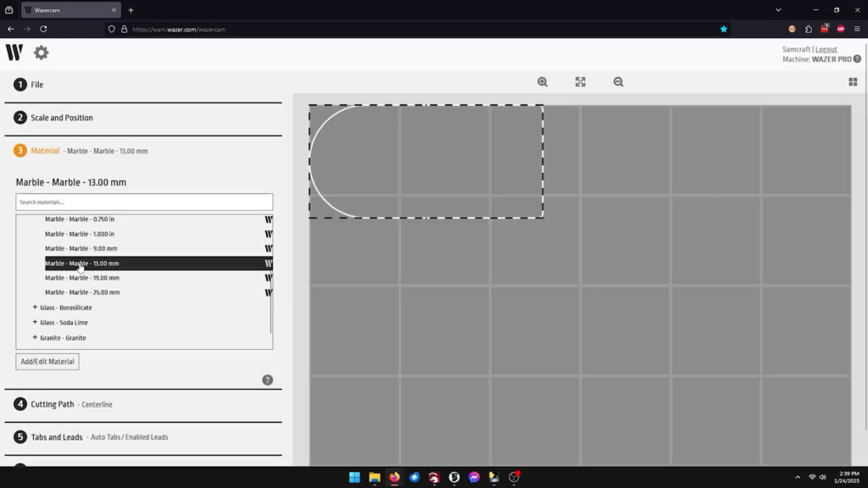Open the Windows Start menu
Screen dimensions: 868x488
(354, 477)
